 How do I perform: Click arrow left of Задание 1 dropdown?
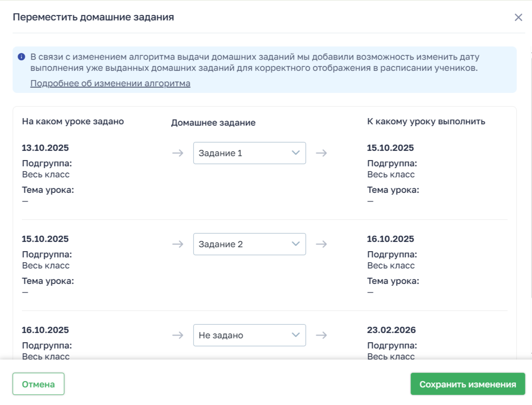(x=178, y=153)
